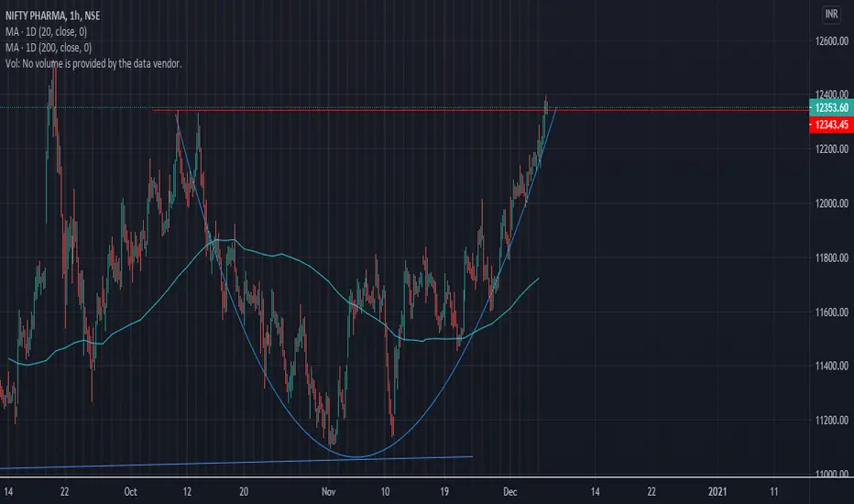Click the 11200.00 price axis label
Screen dimensions: 854x504
pyautogui.click(x=832, y=420)
